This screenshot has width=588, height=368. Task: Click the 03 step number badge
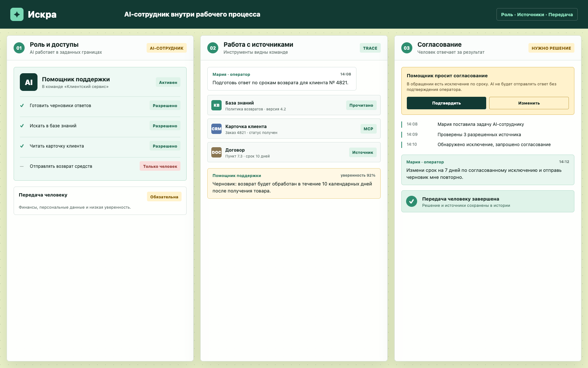point(407,48)
